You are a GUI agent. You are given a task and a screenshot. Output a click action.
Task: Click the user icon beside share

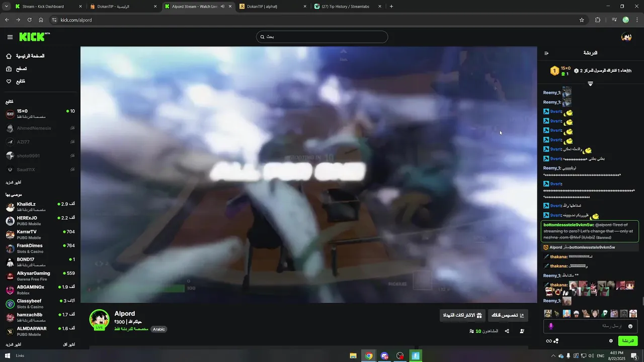click(522, 331)
